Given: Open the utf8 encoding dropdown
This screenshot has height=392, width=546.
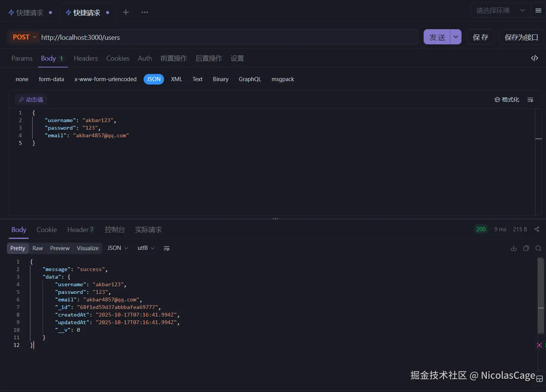Looking at the screenshot, I should tap(146, 248).
